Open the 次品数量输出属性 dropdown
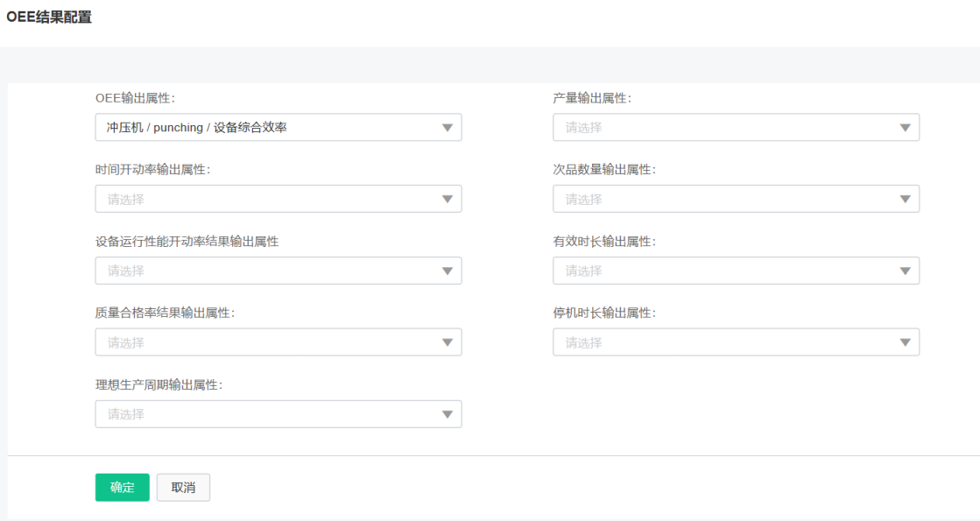The height and width of the screenshot is (521, 980). point(736,199)
